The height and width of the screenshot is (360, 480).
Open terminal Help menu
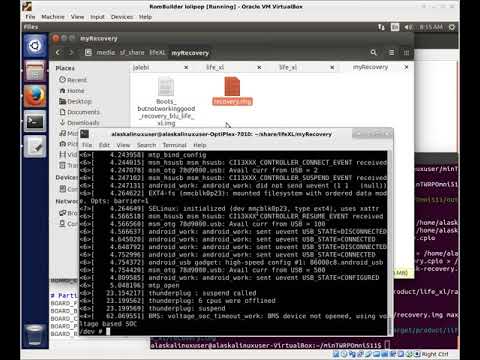tap(200, 145)
